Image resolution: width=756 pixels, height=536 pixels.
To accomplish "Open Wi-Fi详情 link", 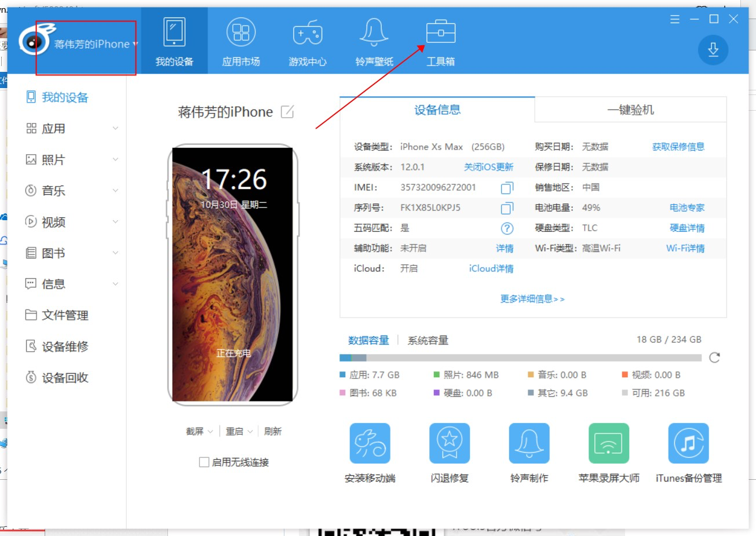I will tap(685, 248).
